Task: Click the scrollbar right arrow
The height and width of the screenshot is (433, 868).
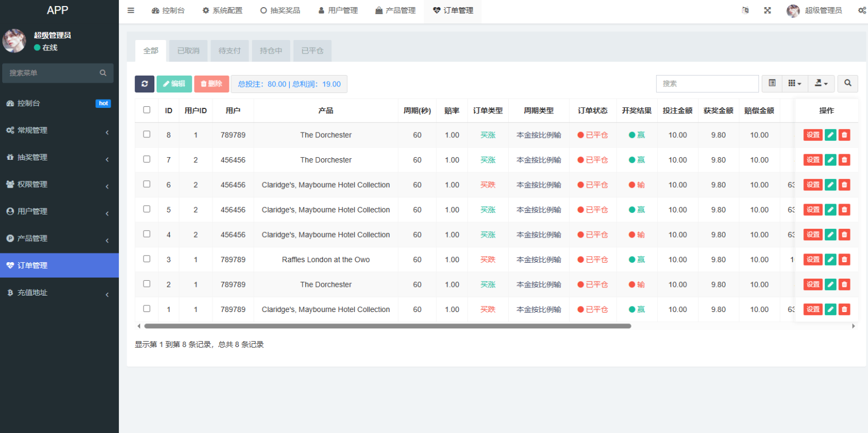Action: [x=853, y=326]
